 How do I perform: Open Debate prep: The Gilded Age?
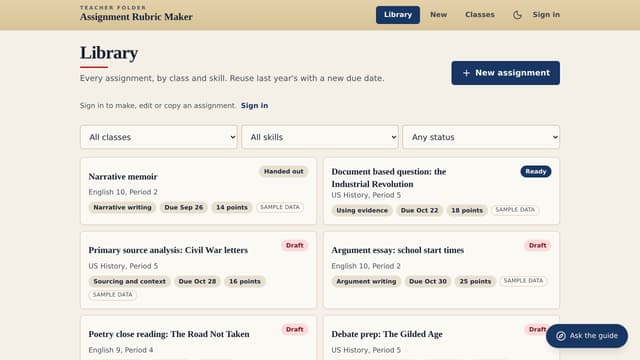[387, 334]
